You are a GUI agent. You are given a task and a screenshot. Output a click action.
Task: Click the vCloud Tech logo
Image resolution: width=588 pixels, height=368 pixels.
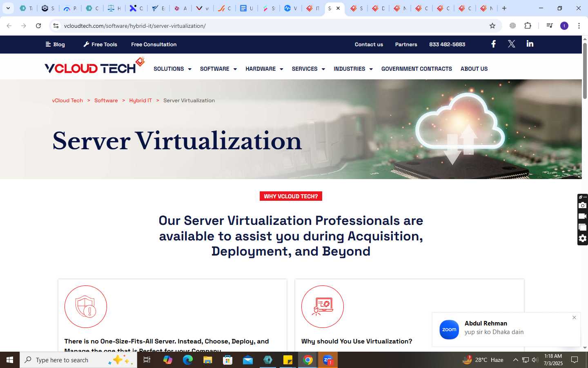[x=94, y=66]
